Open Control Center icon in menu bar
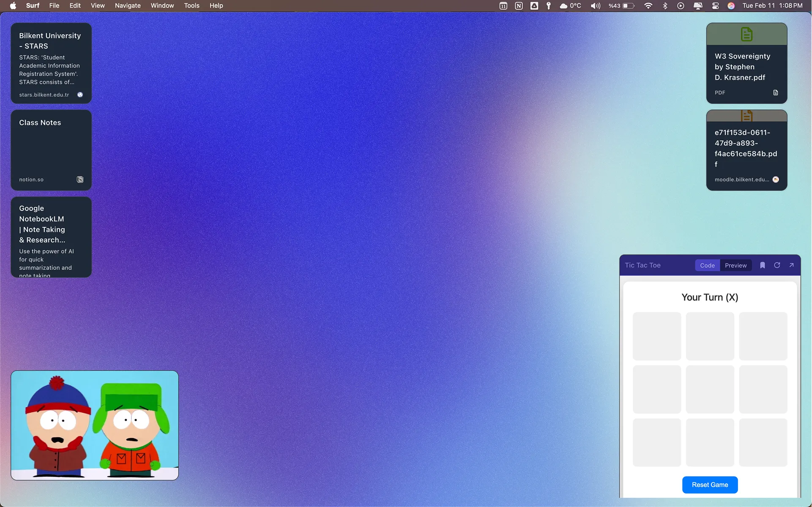Screen dimensions: 812x507 click(715, 5)
